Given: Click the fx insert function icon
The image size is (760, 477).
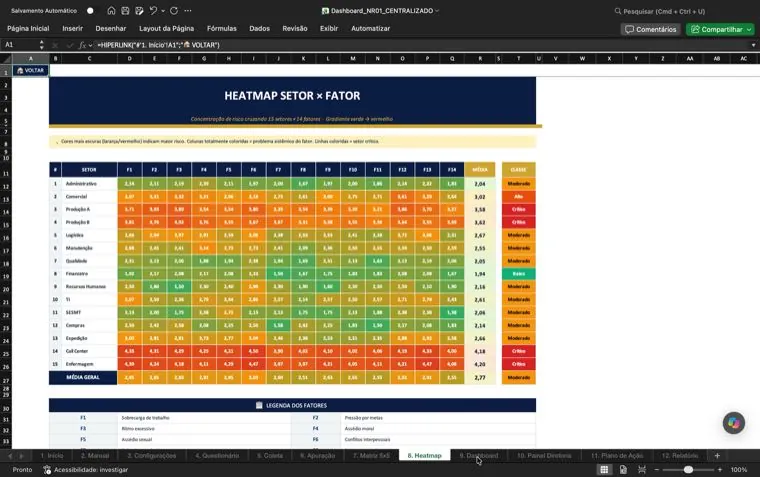Looking at the screenshot, I should point(82,45).
